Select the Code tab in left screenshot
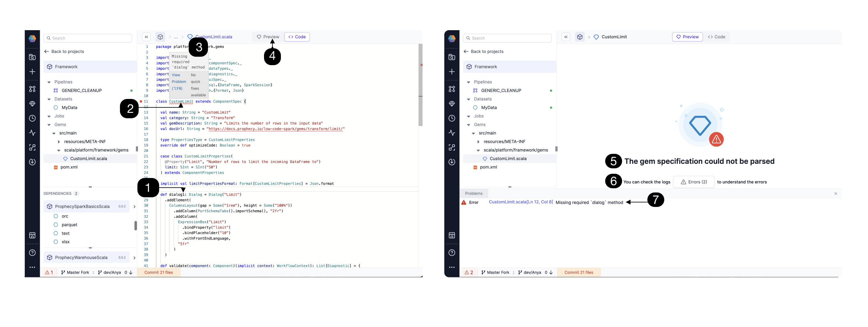868x327 pixels. coord(297,37)
